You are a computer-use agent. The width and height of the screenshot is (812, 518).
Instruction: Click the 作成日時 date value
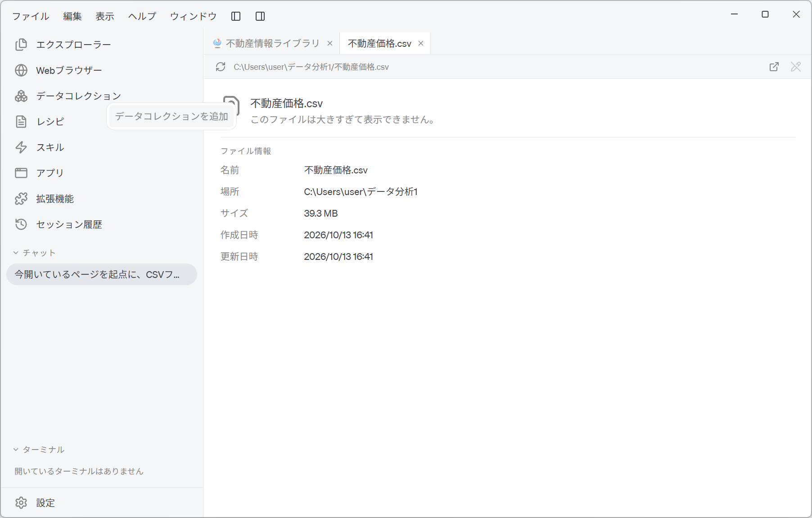click(338, 235)
